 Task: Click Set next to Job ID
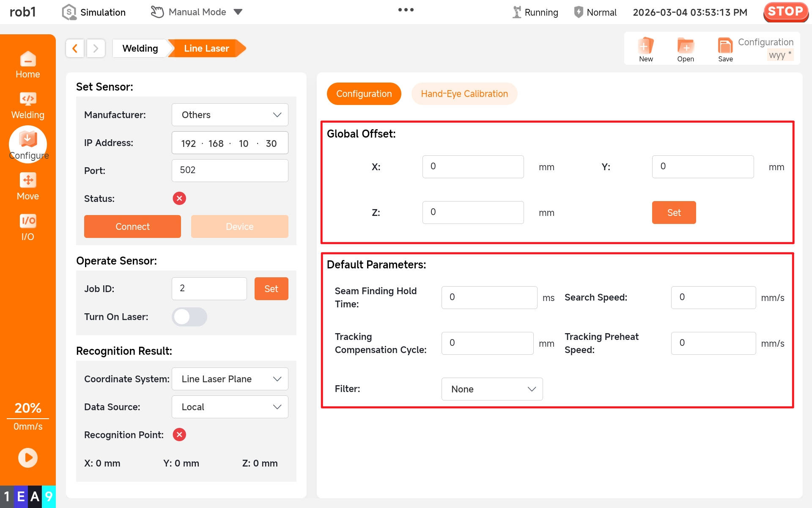click(x=271, y=289)
